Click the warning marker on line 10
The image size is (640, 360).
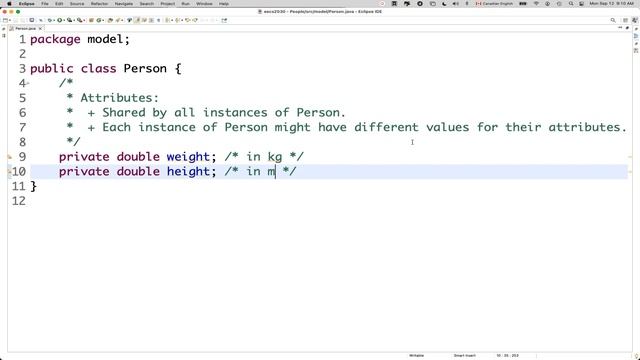coord(9,171)
